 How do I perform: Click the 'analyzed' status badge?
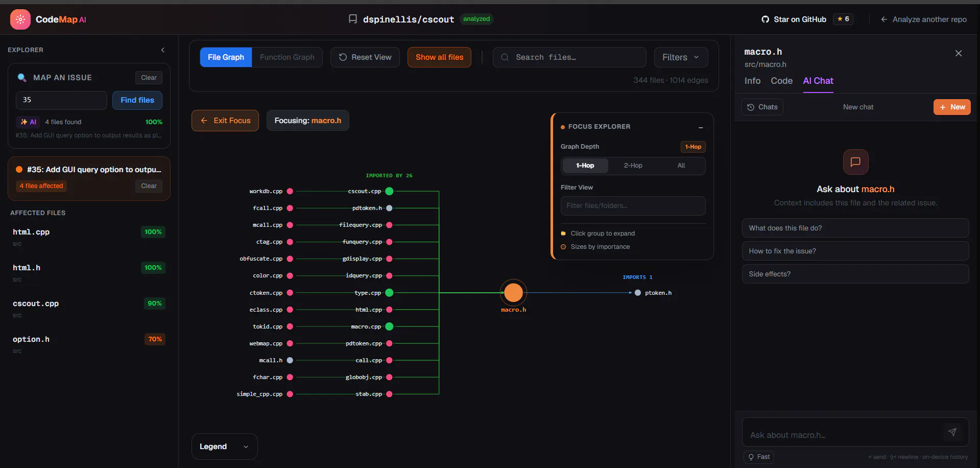[476, 19]
